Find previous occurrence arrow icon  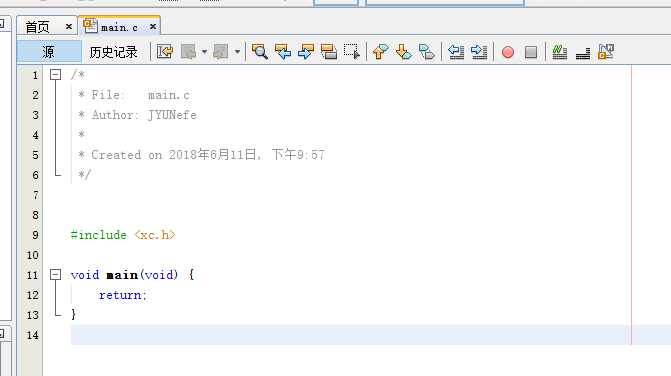pyautogui.click(x=282, y=52)
